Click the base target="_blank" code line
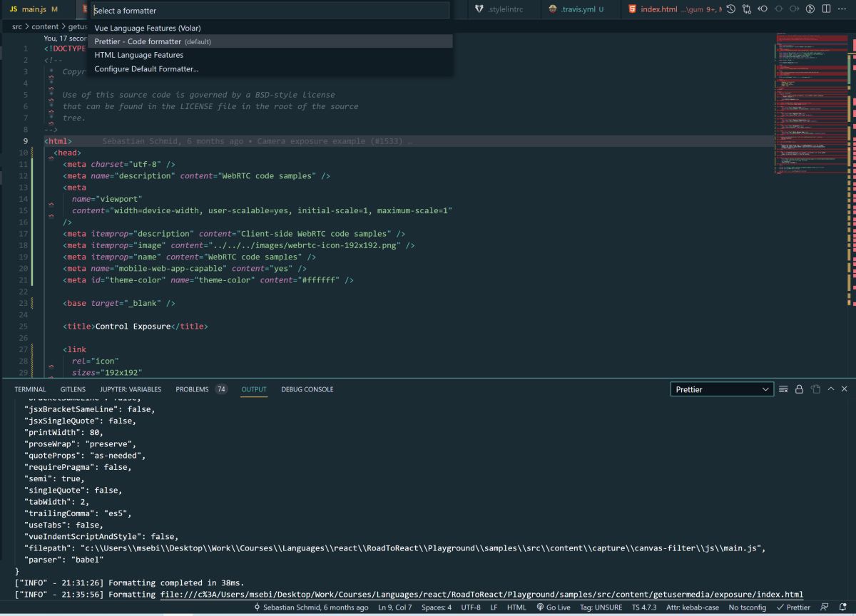 (119, 303)
